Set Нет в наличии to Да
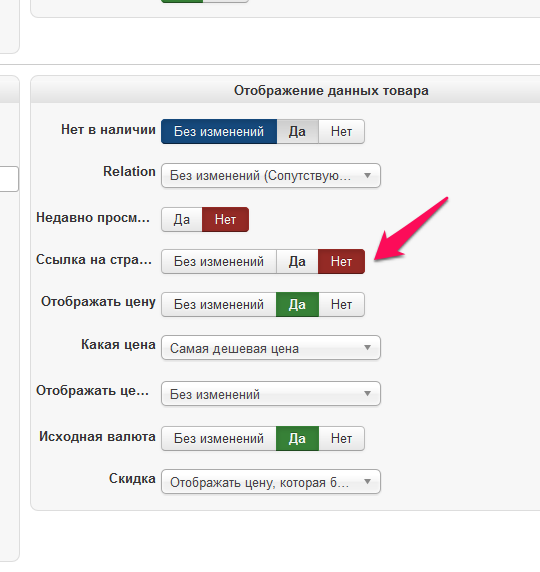The width and height of the screenshot is (540, 572). click(x=297, y=131)
